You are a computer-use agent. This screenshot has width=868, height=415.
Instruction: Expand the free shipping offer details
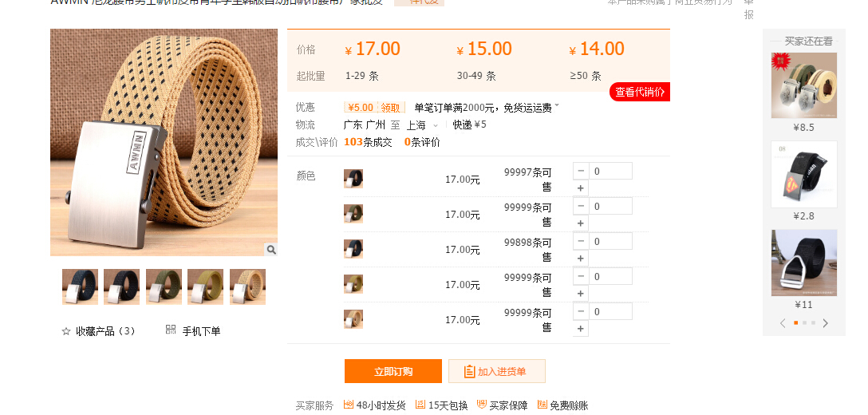click(556, 105)
